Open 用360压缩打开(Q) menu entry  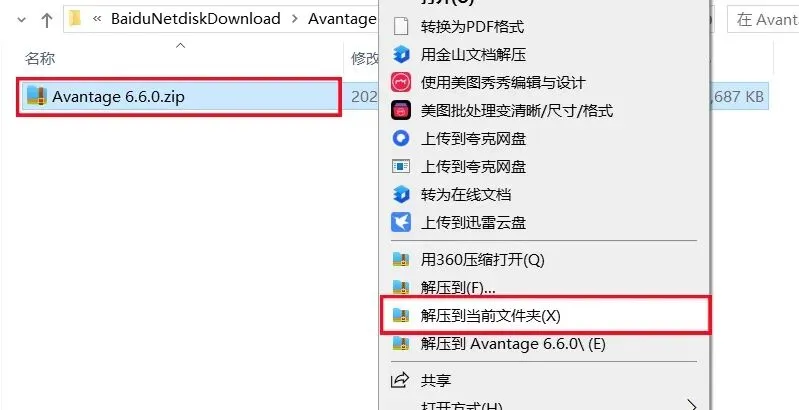545,260
